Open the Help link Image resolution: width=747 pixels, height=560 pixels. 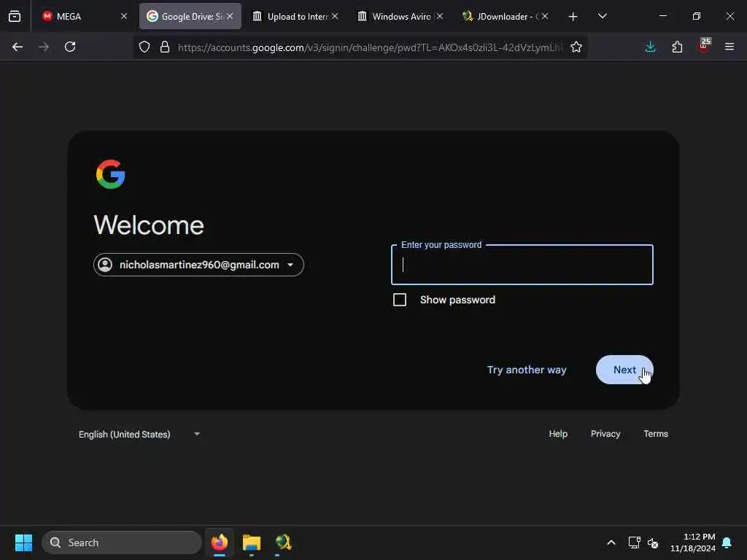pyautogui.click(x=558, y=434)
